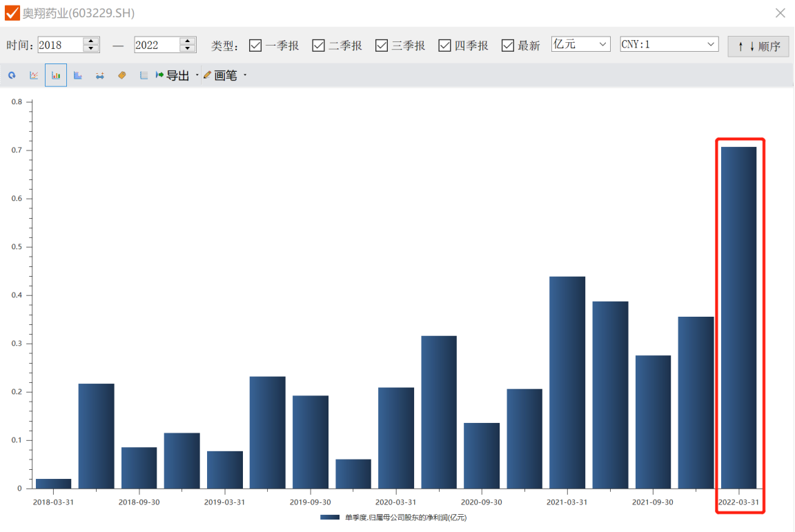Switch to line chart view icon
This screenshot has height=532, width=795.
34,75
